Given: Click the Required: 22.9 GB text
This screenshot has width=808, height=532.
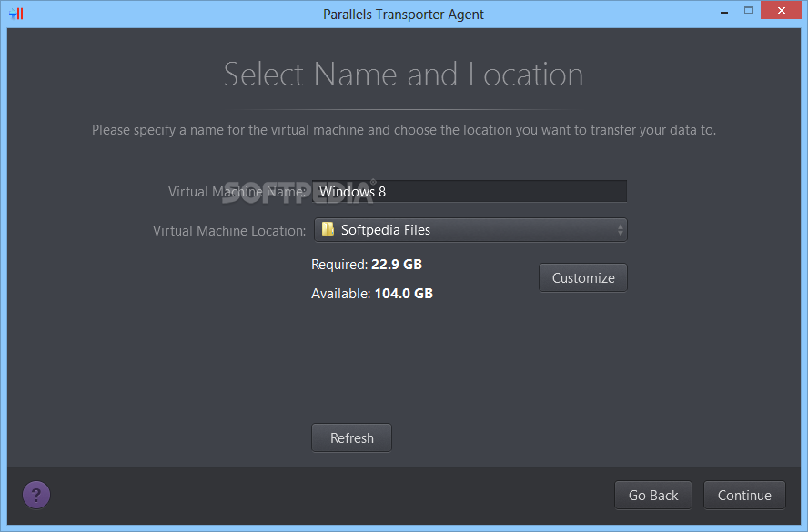Looking at the screenshot, I should pos(367,265).
